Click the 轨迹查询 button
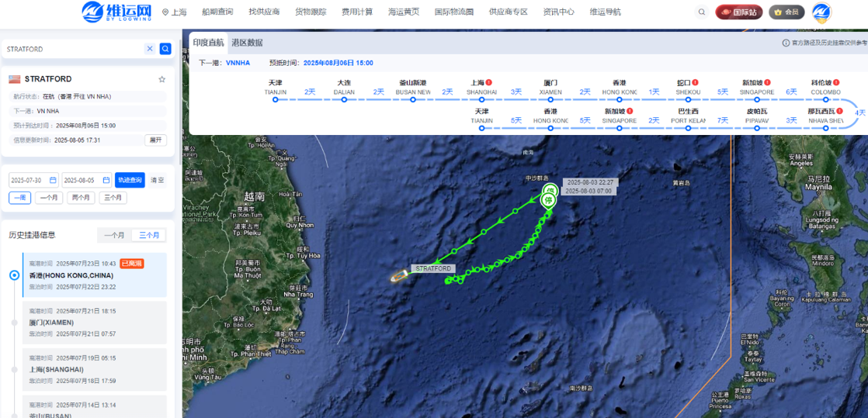This screenshot has width=868, height=418. coord(130,180)
